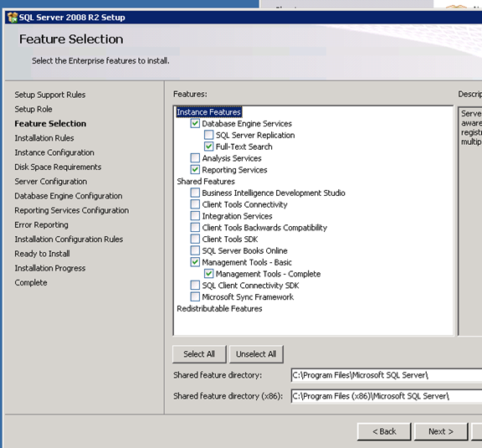Select the Shared Features tree header
The height and width of the screenshot is (448, 482).
click(x=206, y=181)
